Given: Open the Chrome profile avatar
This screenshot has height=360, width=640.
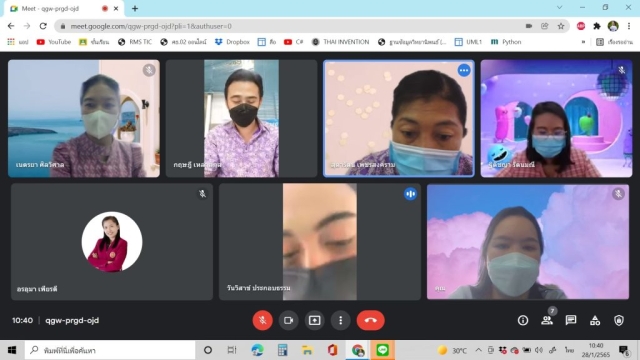Looking at the screenshot, I should (613, 26).
